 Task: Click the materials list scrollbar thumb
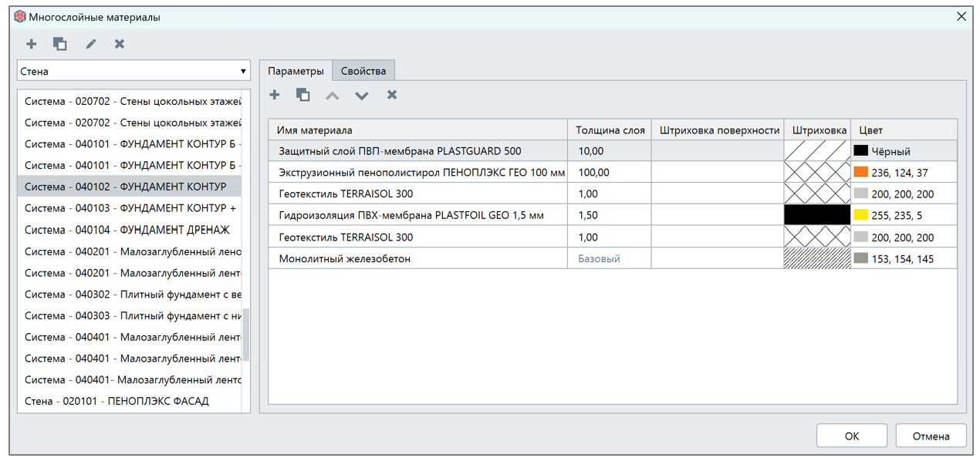click(246, 335)
